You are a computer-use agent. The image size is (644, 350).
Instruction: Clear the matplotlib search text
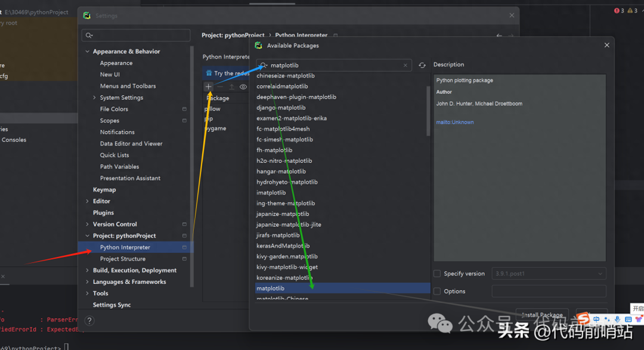point(405,66)
